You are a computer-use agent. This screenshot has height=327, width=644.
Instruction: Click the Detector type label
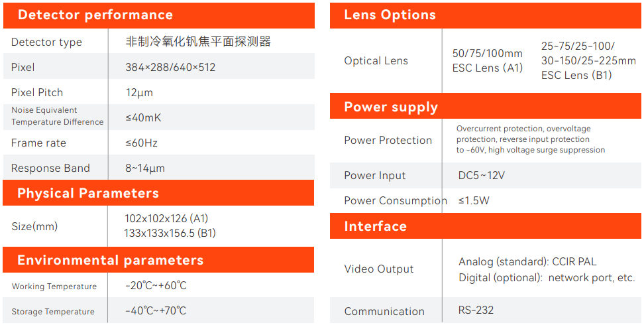pos(46,42)
